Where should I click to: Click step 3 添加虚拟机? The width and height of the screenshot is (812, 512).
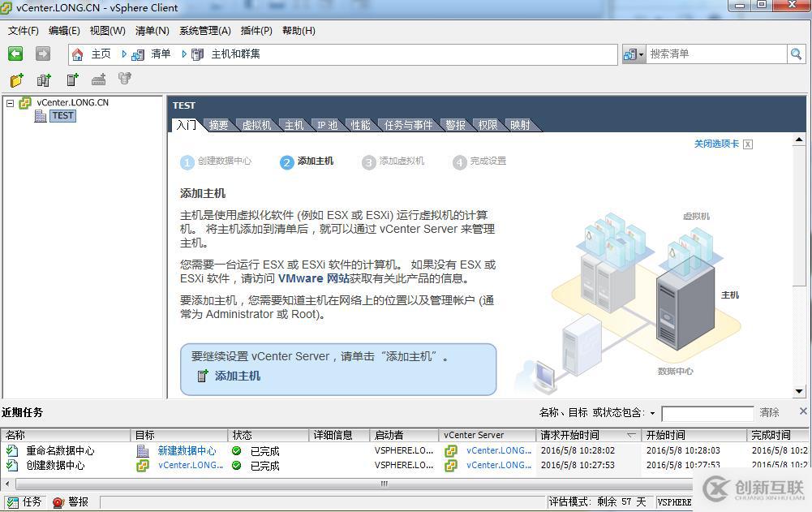tap(393, 161)
